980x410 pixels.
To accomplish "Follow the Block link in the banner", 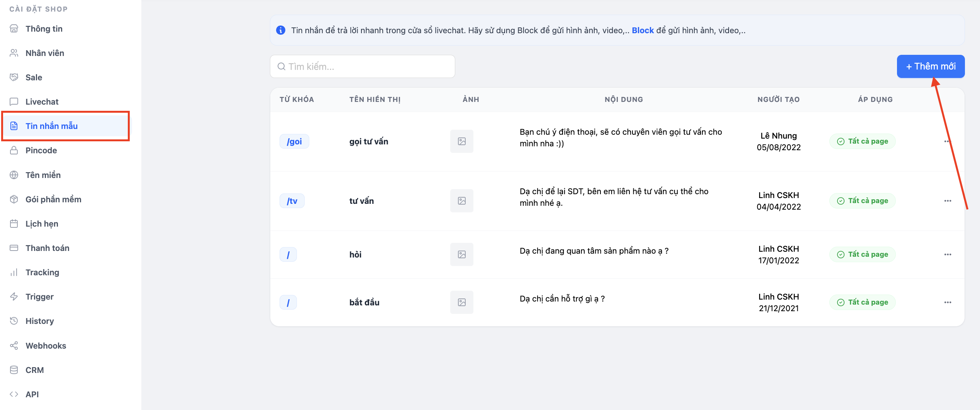I will (643, 30).
